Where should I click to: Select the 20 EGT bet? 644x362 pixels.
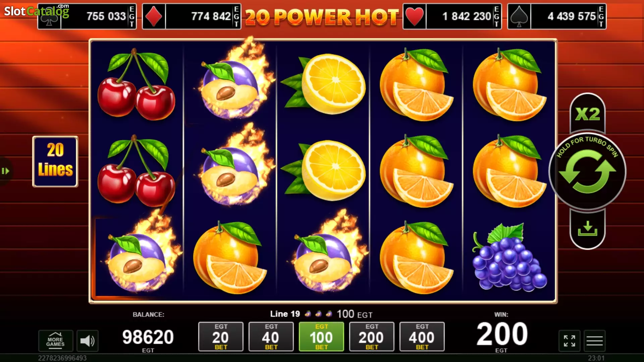tap(221, 337)
